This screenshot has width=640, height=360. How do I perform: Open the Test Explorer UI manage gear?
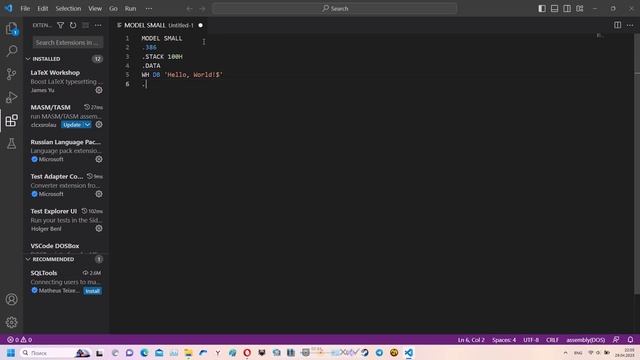point(99,229)
